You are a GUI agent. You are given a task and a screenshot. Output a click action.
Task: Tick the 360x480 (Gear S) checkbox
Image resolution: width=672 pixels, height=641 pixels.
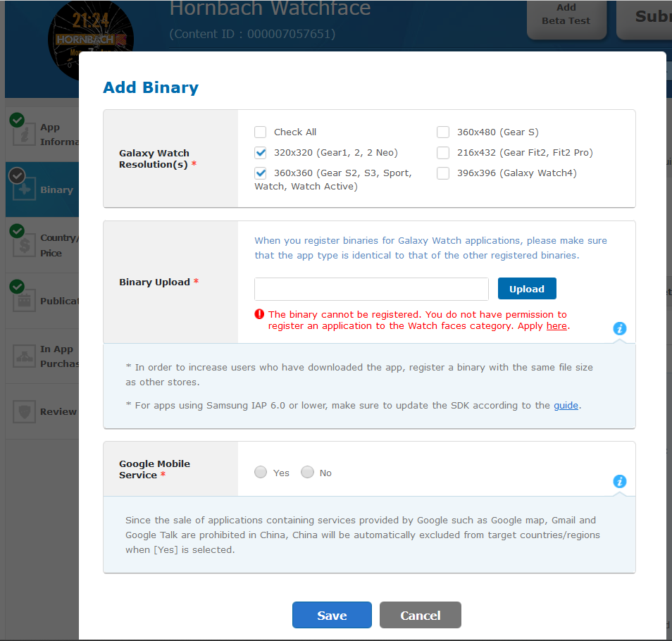pos(443,132)
